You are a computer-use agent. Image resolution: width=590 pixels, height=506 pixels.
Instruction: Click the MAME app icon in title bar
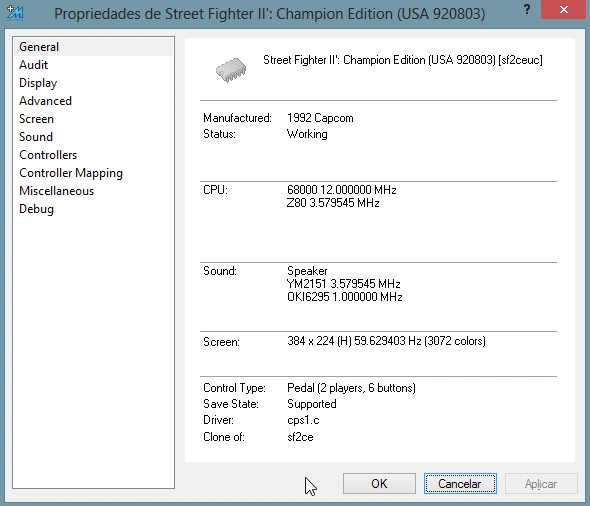[15, 13]
